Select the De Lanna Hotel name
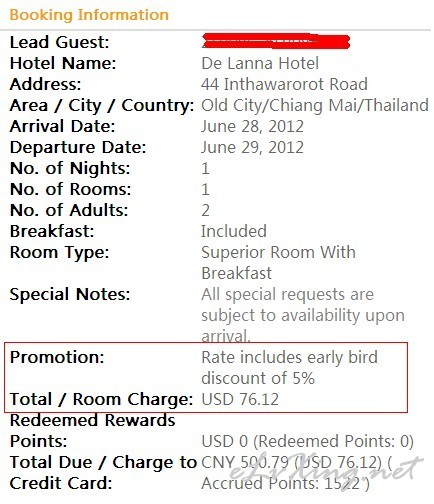The image size is (434, 504). (x=260, y=63)
